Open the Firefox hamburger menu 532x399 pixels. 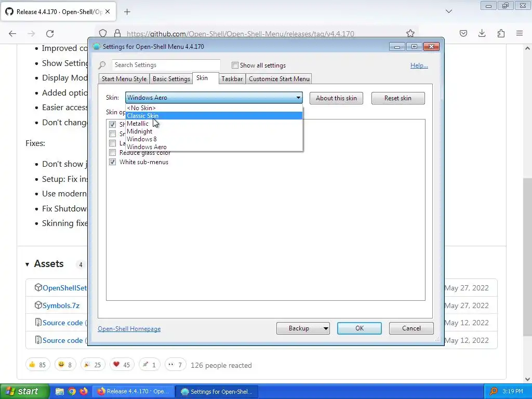520,33
